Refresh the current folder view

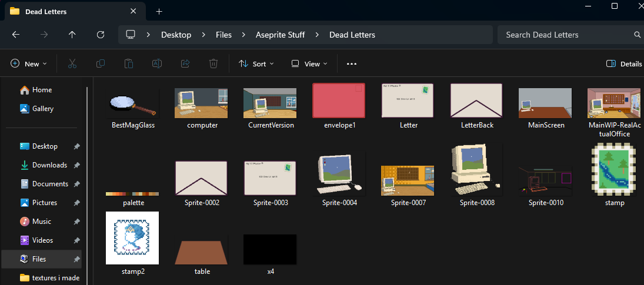(x=101, y=35)
